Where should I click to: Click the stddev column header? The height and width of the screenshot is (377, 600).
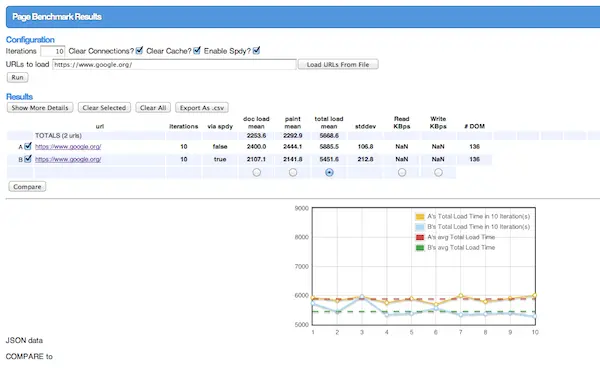(365, 126)
